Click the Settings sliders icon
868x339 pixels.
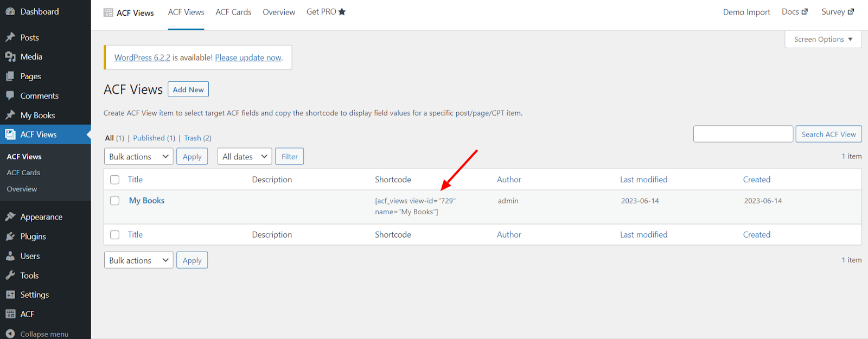point(10,295)
